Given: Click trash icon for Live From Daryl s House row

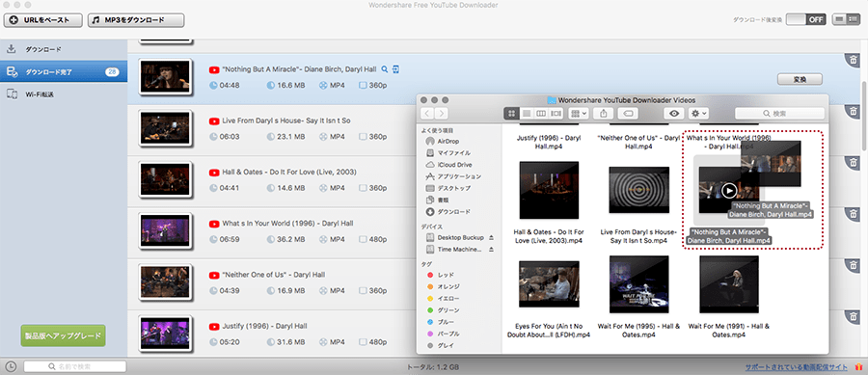Looking at the screenshot, I should [x=854, y=112].
